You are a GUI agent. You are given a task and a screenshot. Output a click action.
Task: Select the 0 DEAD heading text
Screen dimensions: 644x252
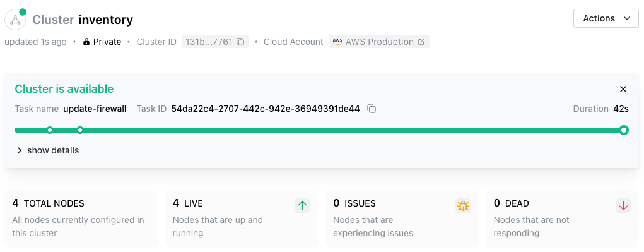(x=512, y=203)
